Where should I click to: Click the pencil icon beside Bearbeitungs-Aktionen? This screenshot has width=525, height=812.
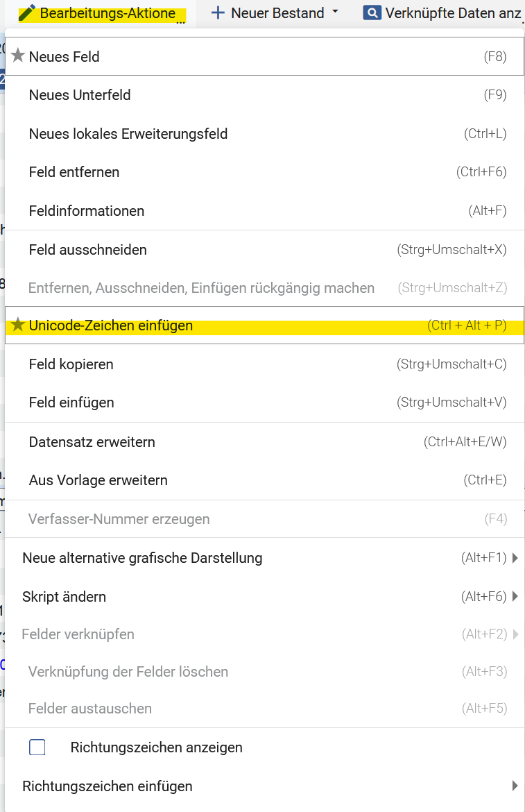(x=27, y=13)
